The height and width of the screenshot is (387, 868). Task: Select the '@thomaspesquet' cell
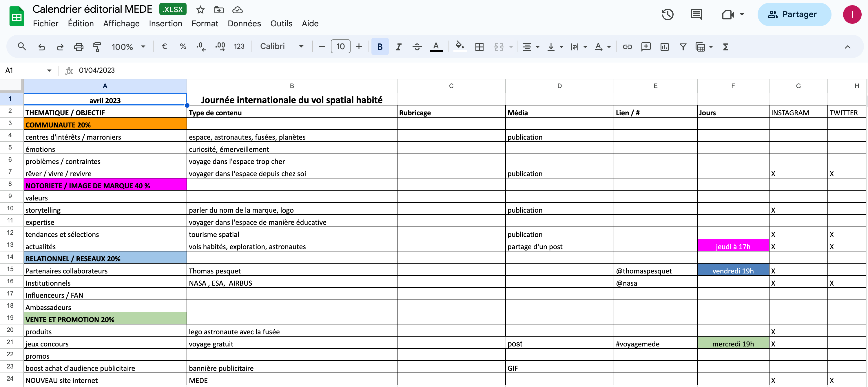tap(655, 270)
